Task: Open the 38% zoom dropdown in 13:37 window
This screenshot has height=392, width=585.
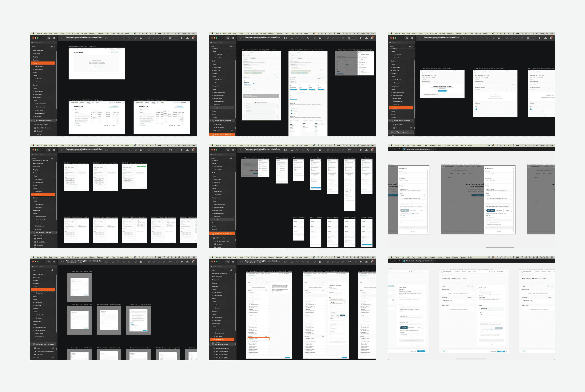Action: pos(173,38)
